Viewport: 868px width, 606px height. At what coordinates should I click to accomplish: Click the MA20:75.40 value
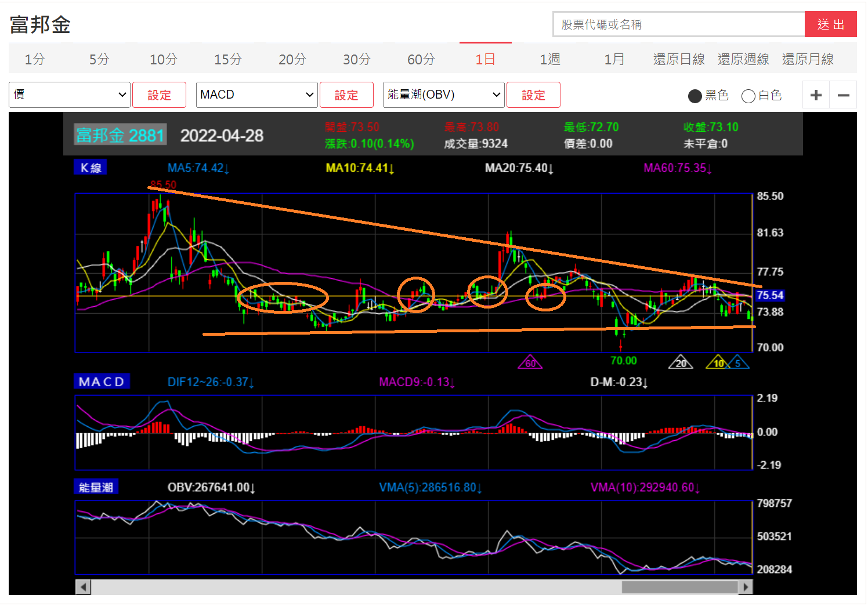coord(519,168)
